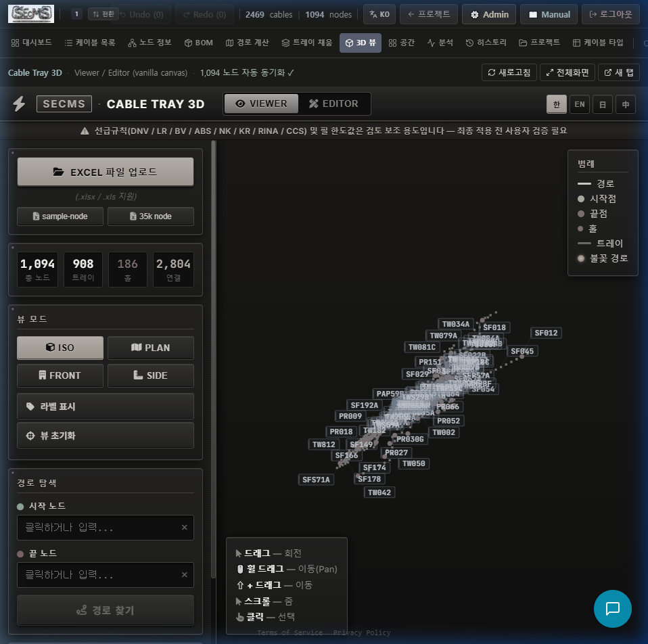Switch to EDITOR mode

click(333, 103)
